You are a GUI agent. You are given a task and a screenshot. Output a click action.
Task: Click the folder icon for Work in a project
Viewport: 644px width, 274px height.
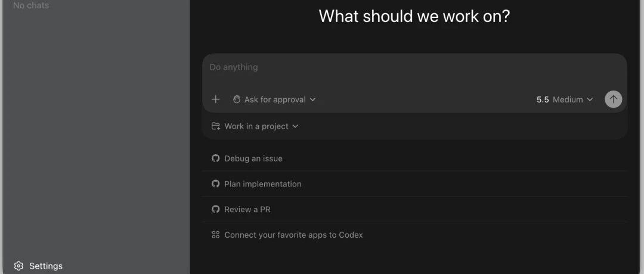(x=216, y=126)
